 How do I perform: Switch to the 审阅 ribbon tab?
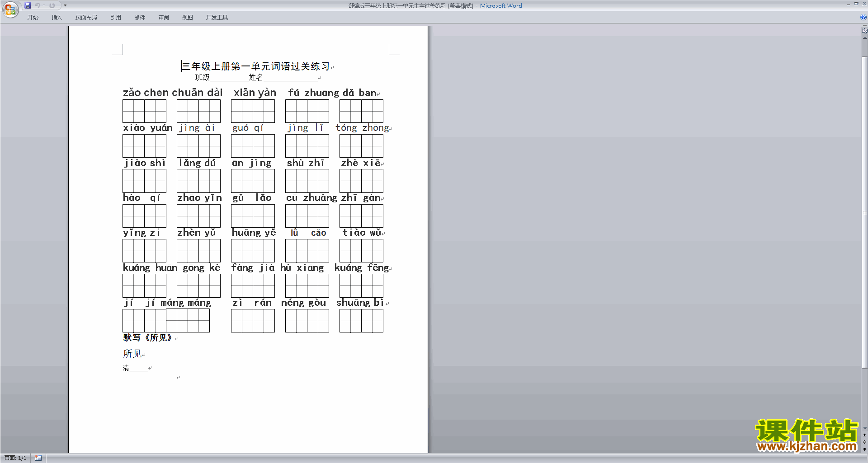coord(164,18)
